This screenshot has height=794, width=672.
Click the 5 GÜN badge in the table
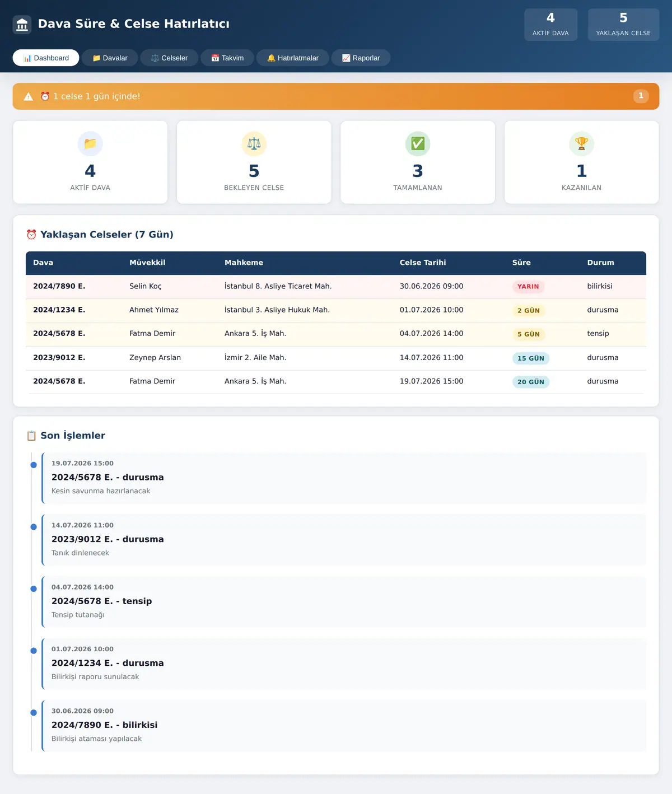[x=529, y=334]
